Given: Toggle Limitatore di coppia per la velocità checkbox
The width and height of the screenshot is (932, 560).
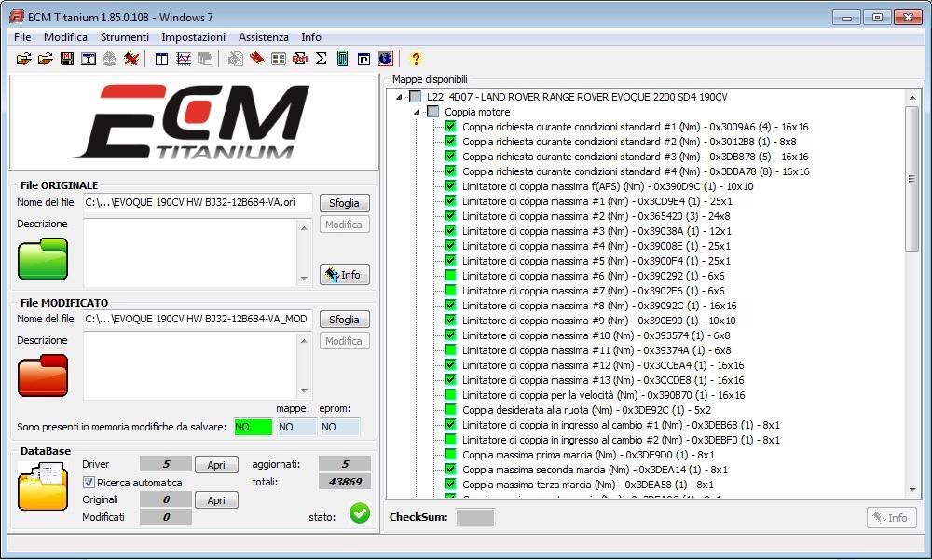Looking at the screenshot, I should click(x=450, y=395).
